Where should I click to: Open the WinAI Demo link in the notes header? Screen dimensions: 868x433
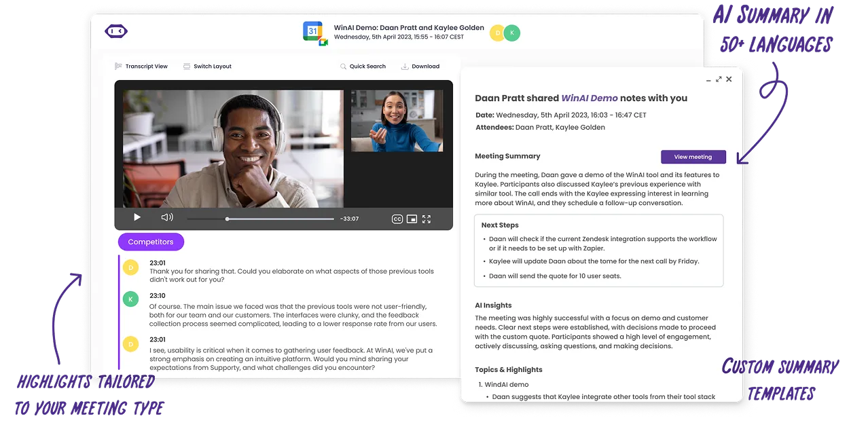590,98
